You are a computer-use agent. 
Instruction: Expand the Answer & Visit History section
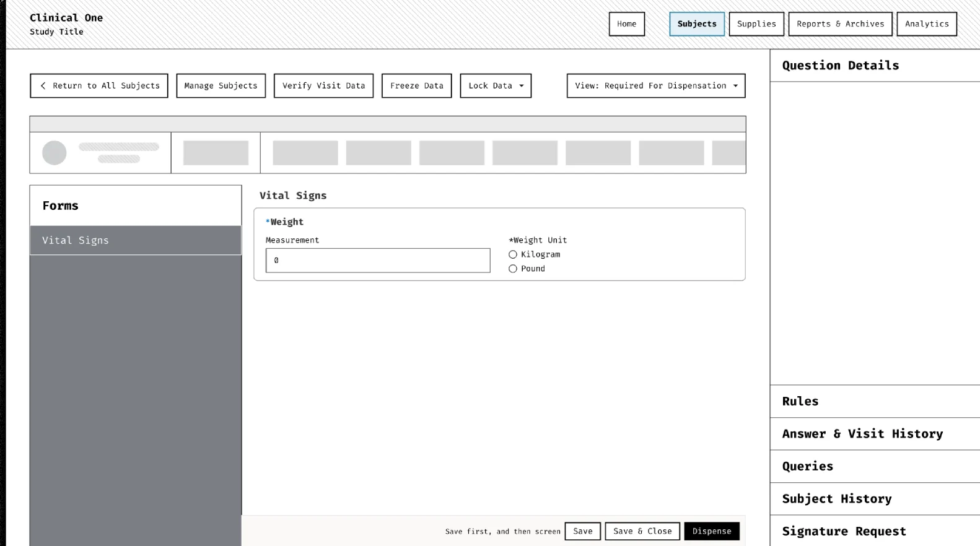875,434
